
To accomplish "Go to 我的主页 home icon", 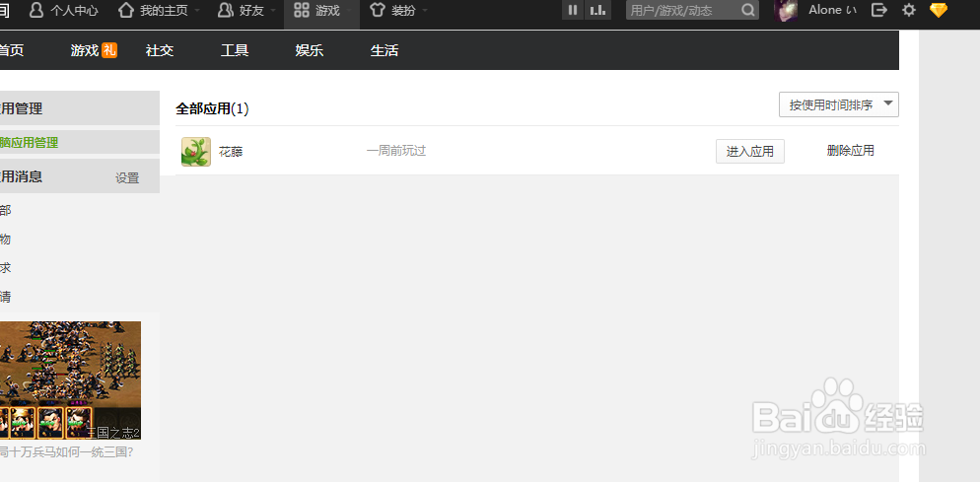I will tap(126, 10).
